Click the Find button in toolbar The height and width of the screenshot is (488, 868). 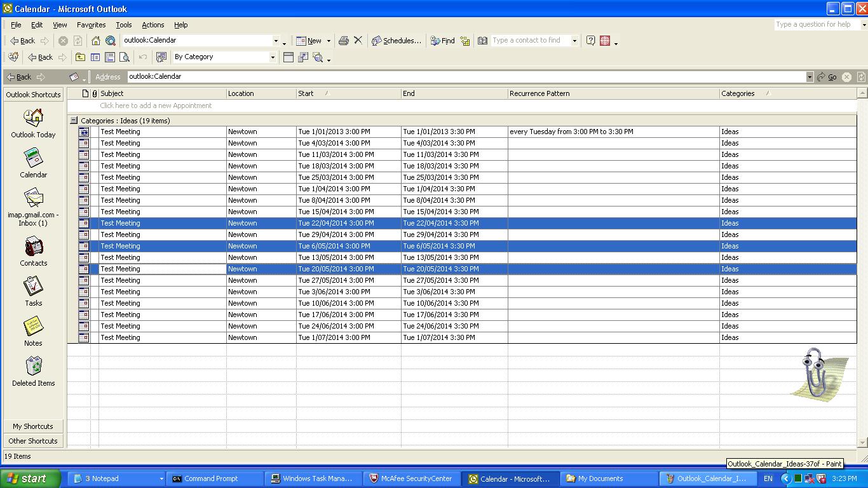coord(442,41)
